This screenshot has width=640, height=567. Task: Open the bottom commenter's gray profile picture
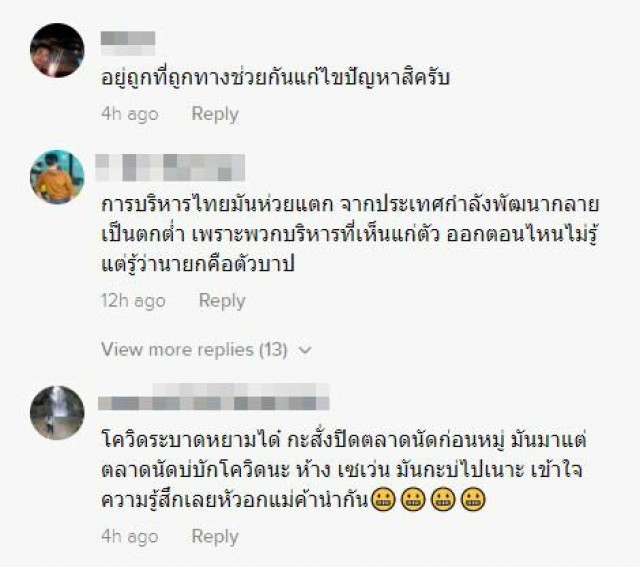coord(57,413)
